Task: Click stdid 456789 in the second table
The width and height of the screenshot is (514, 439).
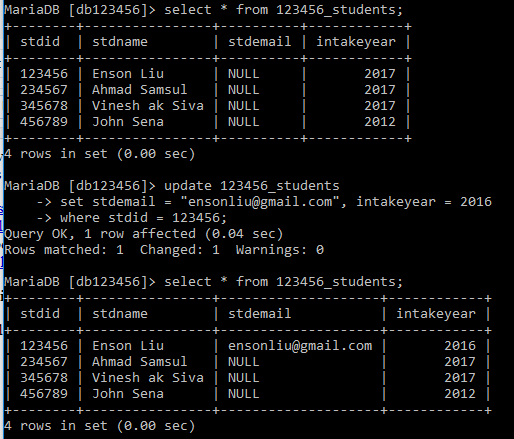Action: (x=44, y=394)
